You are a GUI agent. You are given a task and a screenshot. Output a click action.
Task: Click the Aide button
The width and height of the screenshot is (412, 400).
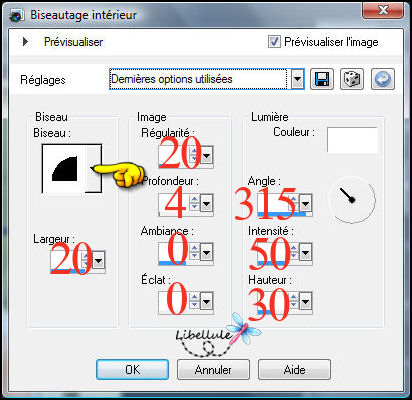[294, 369]
